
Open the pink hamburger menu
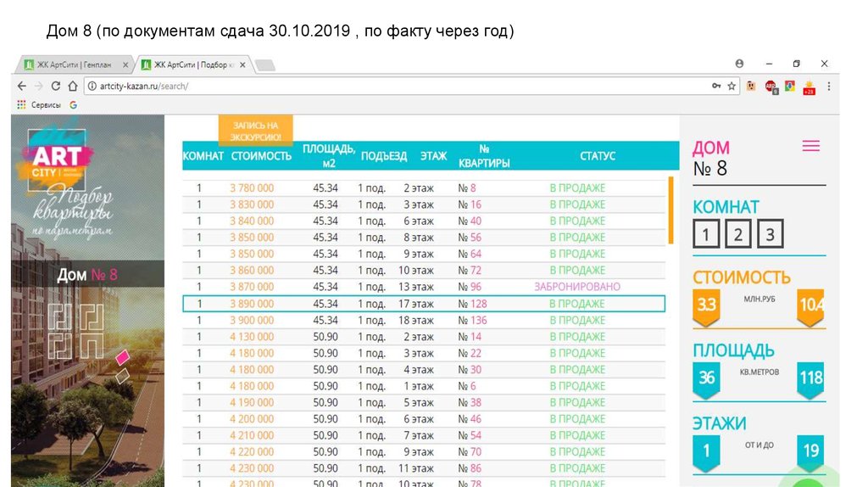pyautogui.click(x=810, y=146)
